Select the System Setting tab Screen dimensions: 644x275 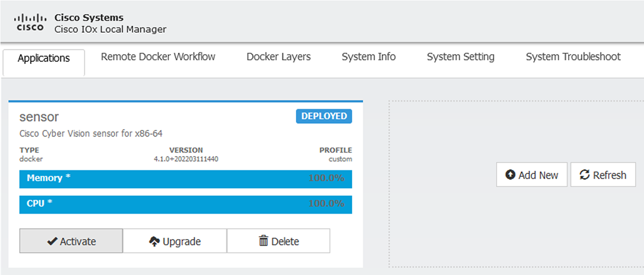[460, 57]
